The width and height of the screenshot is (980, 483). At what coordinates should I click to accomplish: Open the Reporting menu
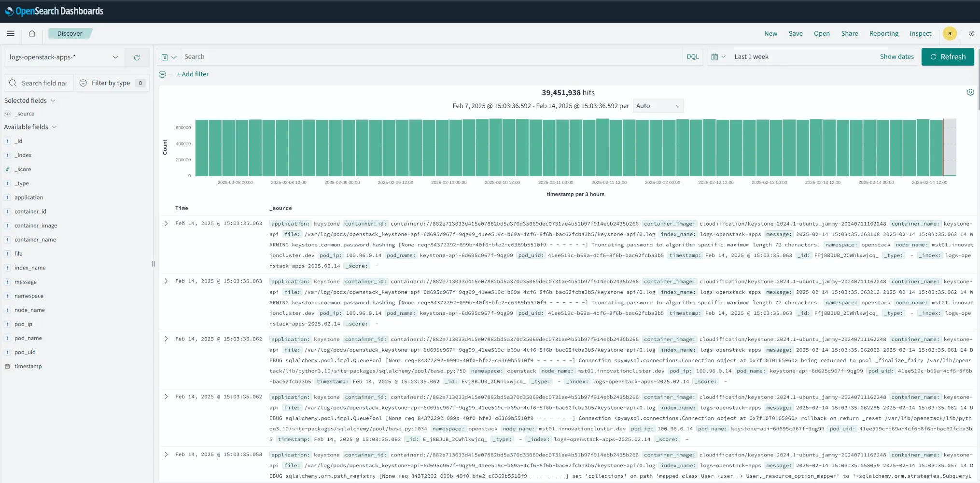(x=883, y=33)
